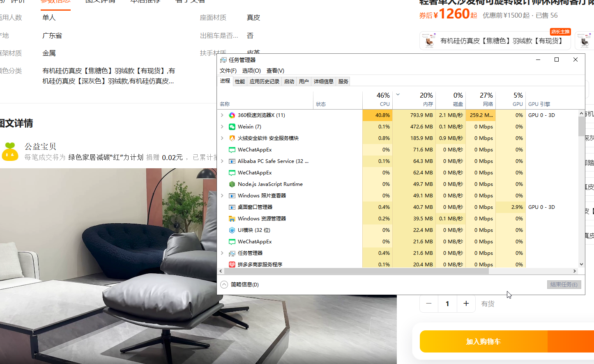Click the 拼多多商家服务程序 icon
Screen dimensions: 594x364
coord(232,264)
